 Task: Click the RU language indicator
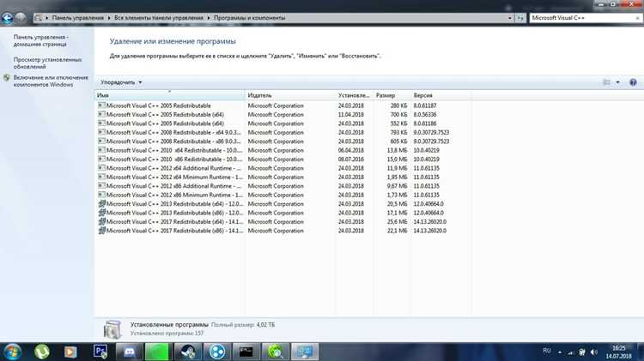546,352
